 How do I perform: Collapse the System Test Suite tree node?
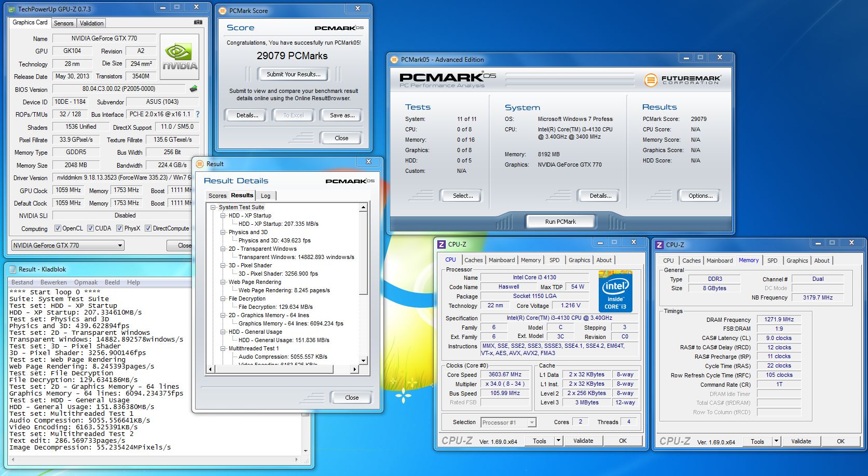tap(213, 207)
